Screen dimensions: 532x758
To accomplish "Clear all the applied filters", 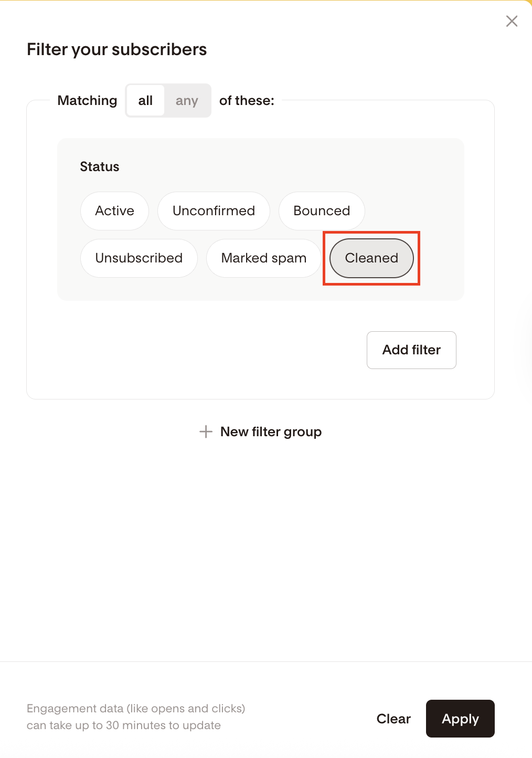I will click(393, 719).
